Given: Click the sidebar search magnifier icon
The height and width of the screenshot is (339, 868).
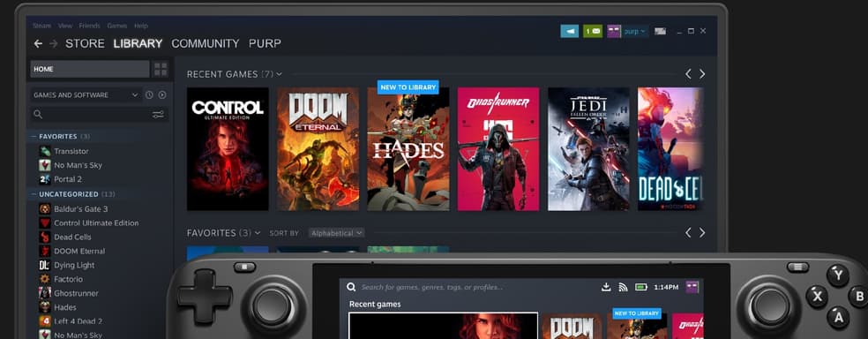Looking at the screenshot, I should [x=38, y=114].
